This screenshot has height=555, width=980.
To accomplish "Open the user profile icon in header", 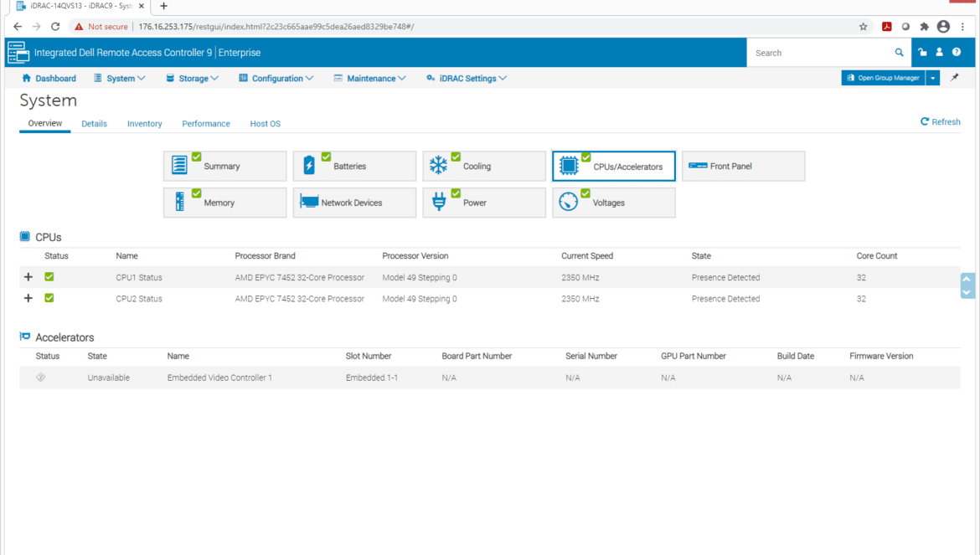I will click(939, 53).
